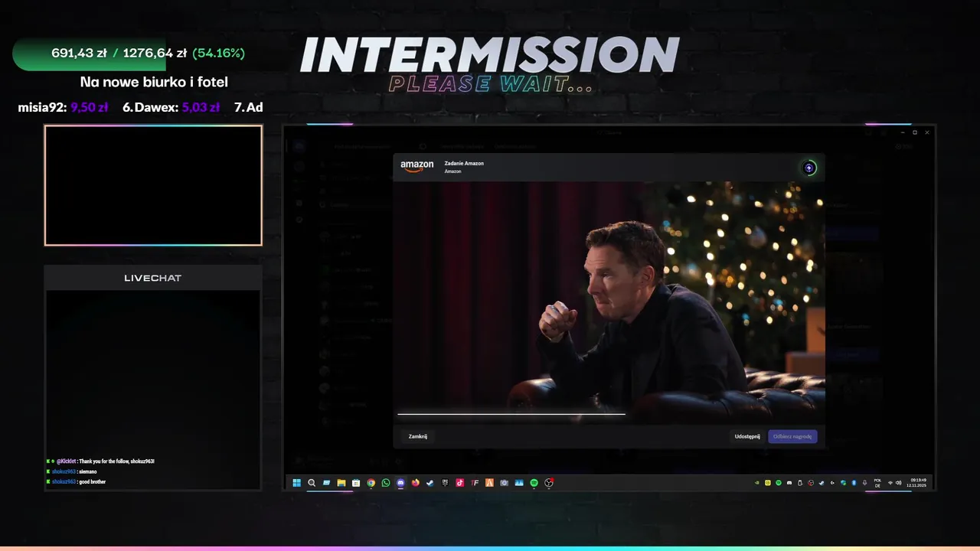
Task: Open OBS Studio taskbar icon
Action: 549,483
